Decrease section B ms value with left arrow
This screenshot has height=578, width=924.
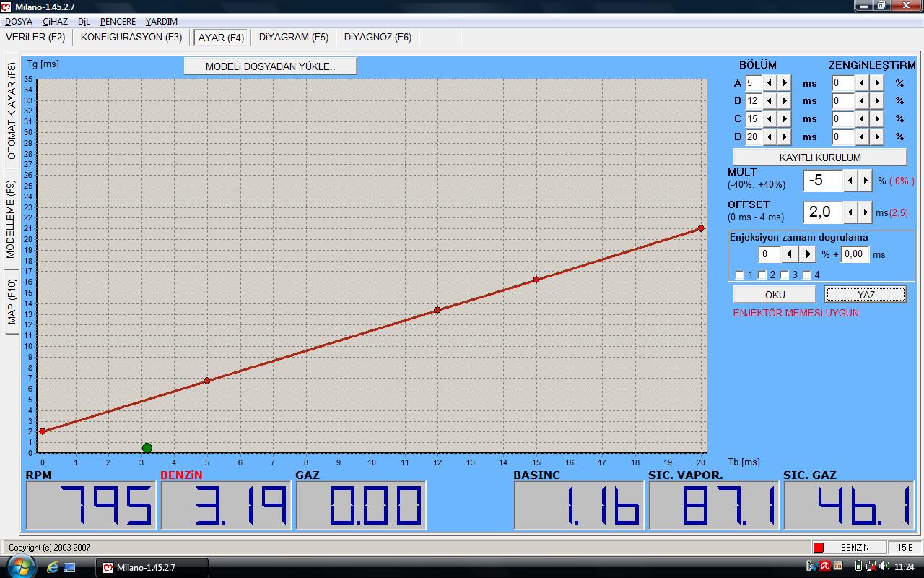tap(770, 100)
